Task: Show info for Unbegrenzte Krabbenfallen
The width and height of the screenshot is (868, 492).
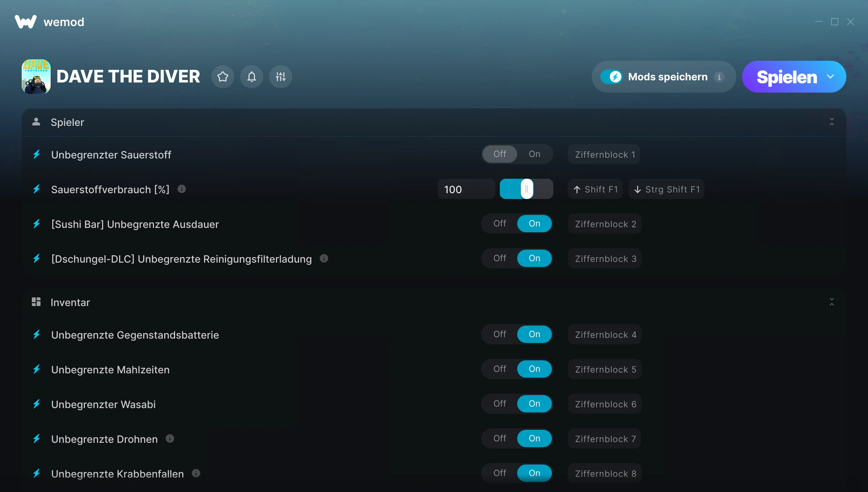Action: point(196,473)
